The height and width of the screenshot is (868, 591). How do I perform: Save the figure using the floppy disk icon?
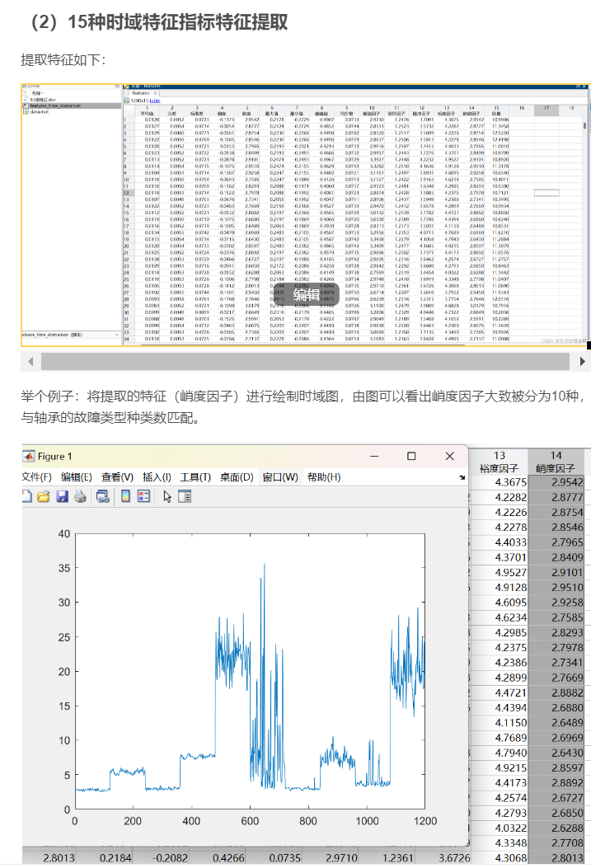[x=61, y=496]
